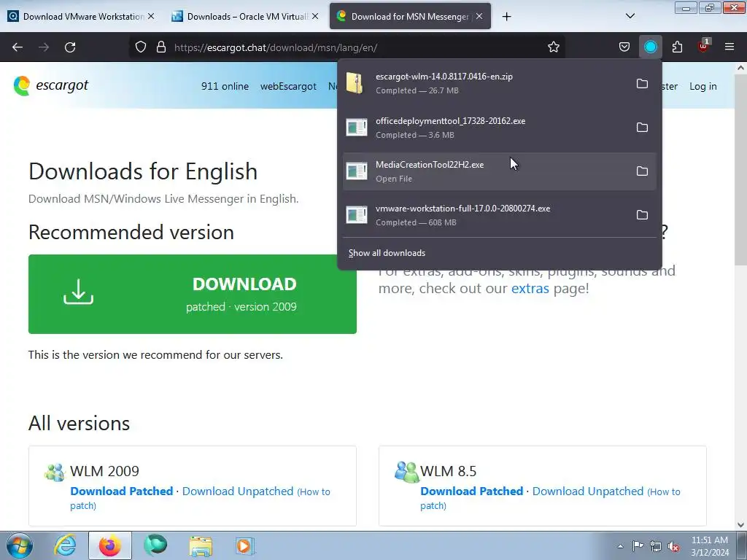Show MediaCreationTool22H2.exe in folder
747x560 pixels.
click(642, 171)
